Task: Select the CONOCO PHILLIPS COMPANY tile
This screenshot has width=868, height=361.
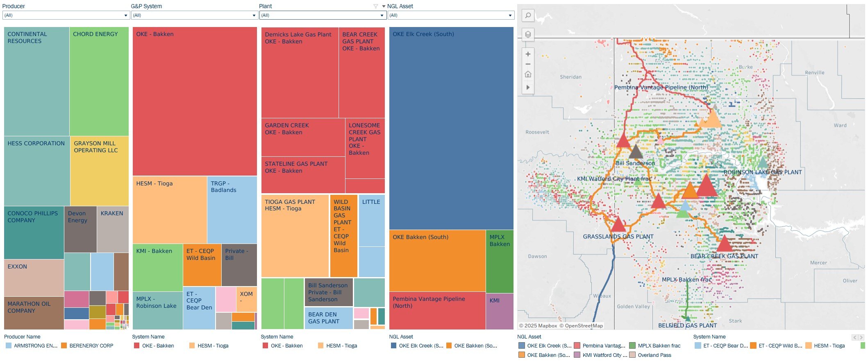Action: [x=34, y=232]
